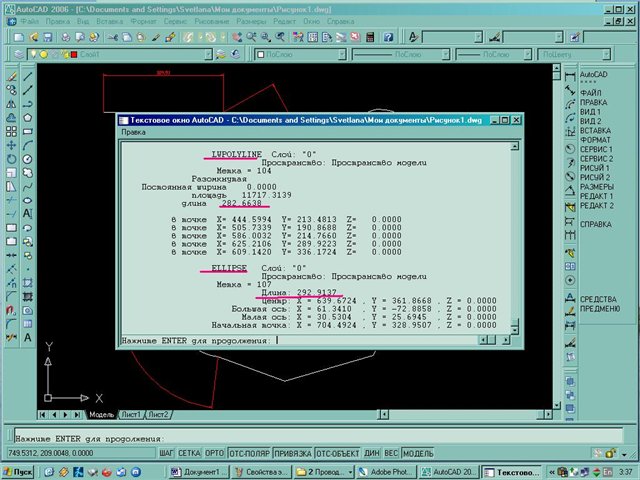Viewport: 640px width, 480px height.
Task: Click РАЗМЕРЫ in the side screen menu
Action: [598, 187]
